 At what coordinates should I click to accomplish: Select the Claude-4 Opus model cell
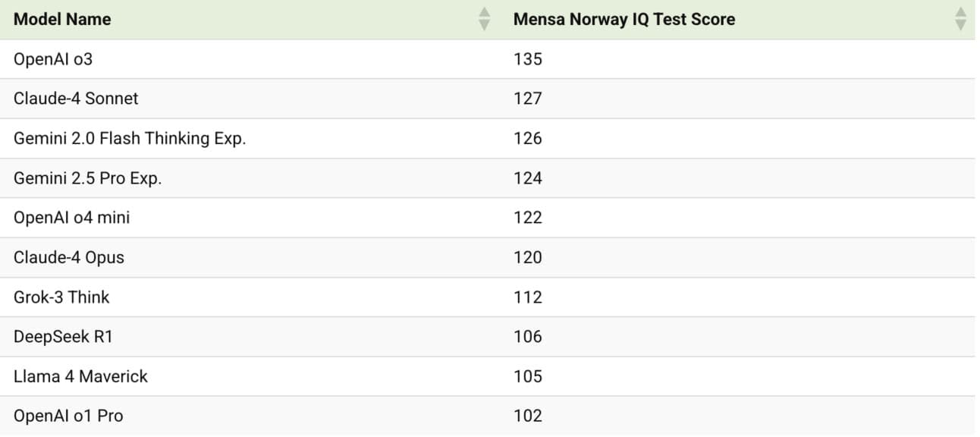pyautogui.click(x=69, y=257)
